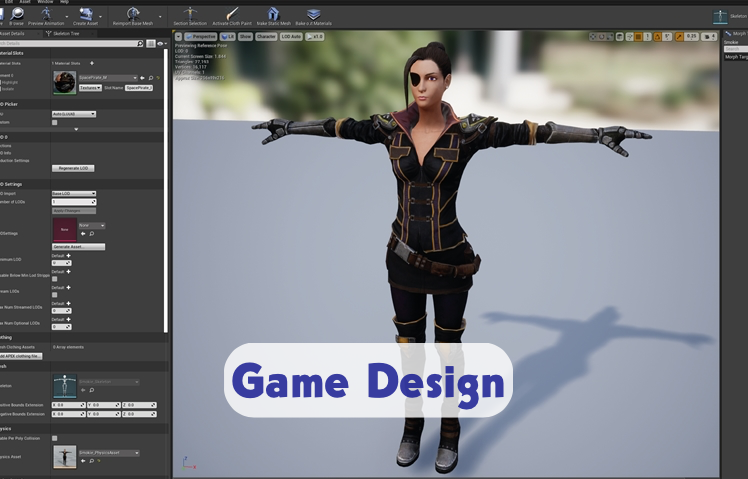
Task: Enable the Custom LOD checkbox
Action: click(54, 123)
